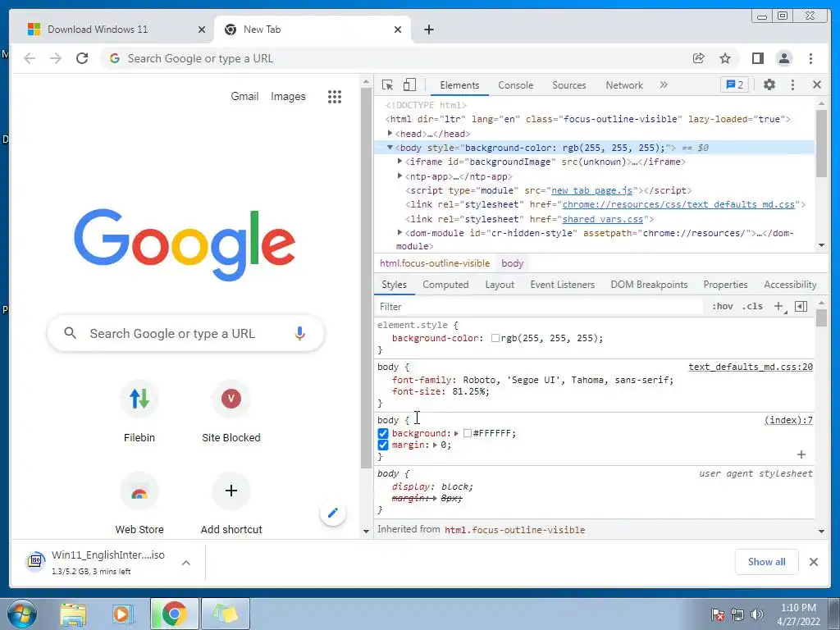Expand the ntp-app element node

point(399,176)
